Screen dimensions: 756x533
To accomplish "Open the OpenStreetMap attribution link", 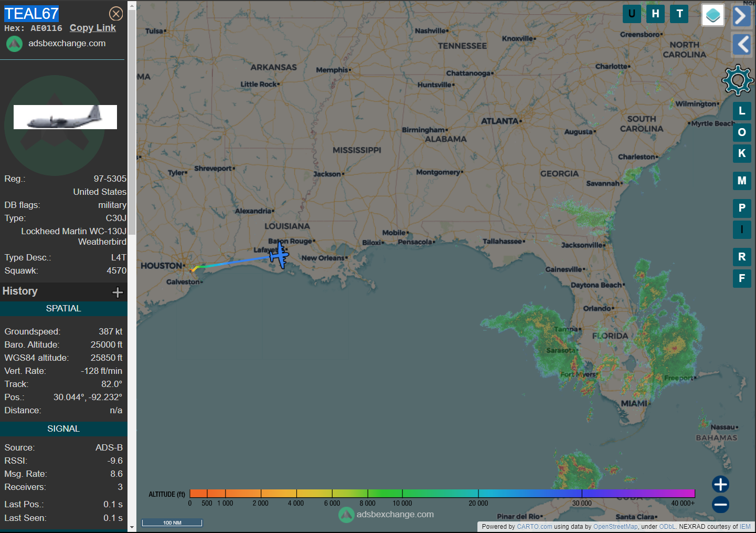I will (615, 527).
